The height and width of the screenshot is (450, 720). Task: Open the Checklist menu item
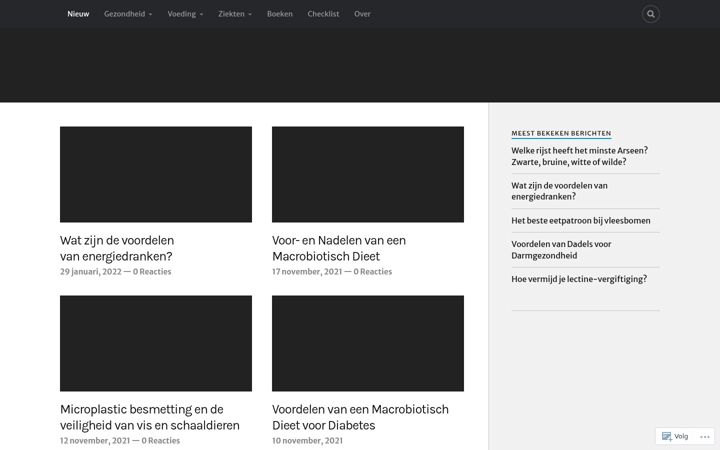(x=323, y=14)
